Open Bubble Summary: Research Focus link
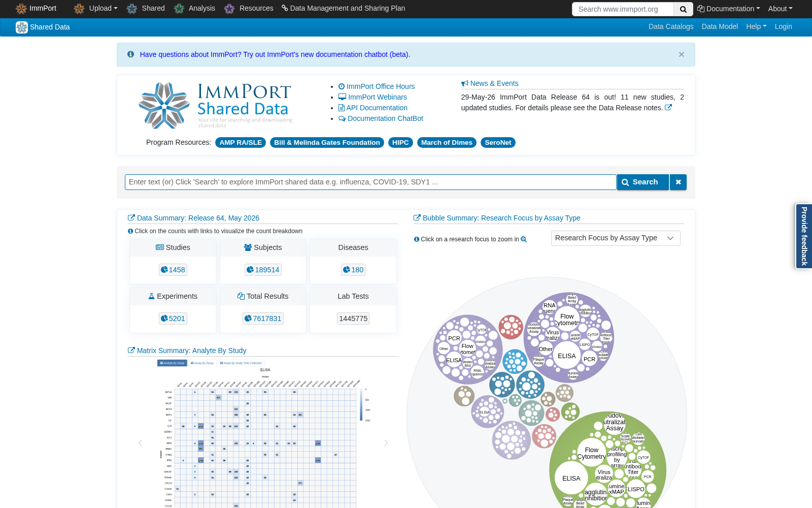 pos(497,218)
